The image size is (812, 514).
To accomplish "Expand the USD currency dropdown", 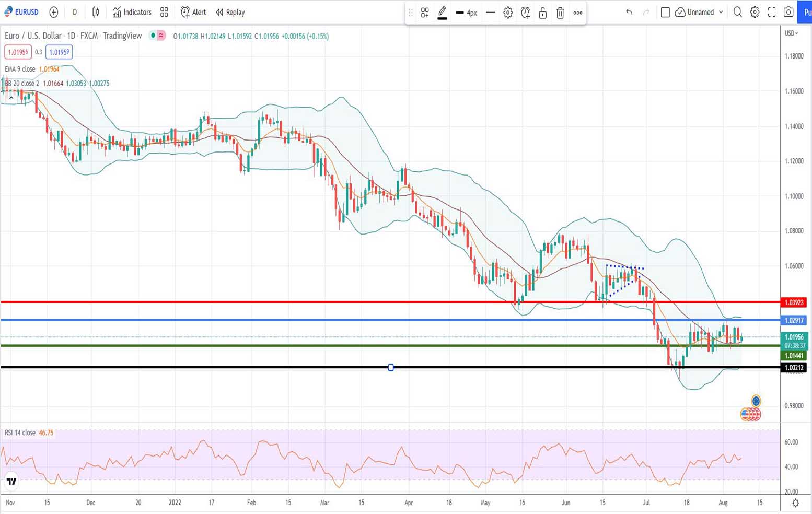I will click(x=791, y=33).
